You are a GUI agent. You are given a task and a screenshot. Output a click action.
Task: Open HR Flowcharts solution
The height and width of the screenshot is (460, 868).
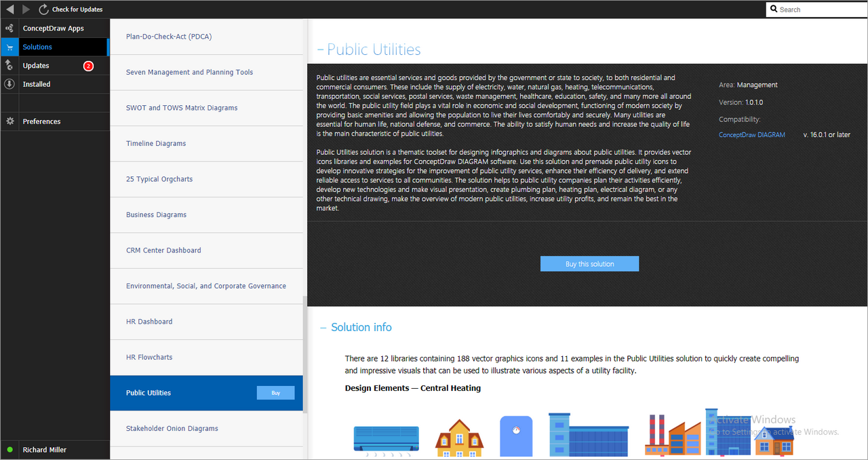point(206,358)
